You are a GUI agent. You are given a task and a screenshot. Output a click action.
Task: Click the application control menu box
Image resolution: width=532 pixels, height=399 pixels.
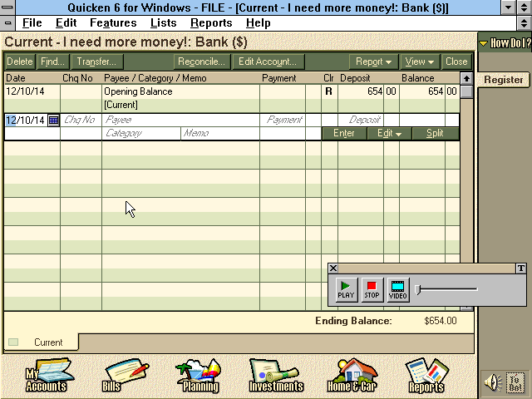(x=7, y=7)
